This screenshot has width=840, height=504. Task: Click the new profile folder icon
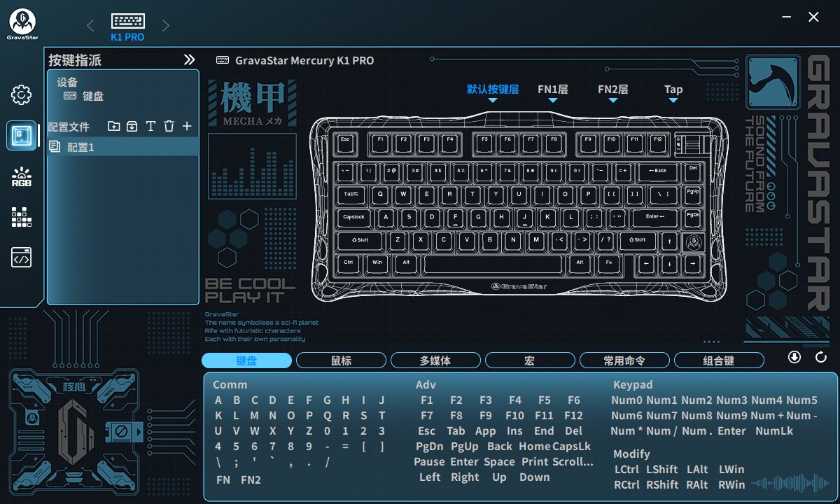click(x=114, y=126)
